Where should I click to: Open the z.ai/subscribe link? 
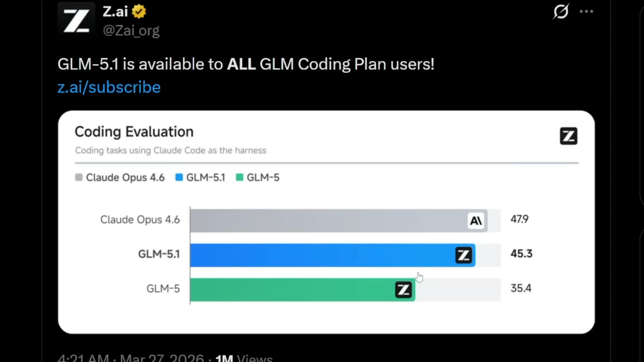pos(109,87)
